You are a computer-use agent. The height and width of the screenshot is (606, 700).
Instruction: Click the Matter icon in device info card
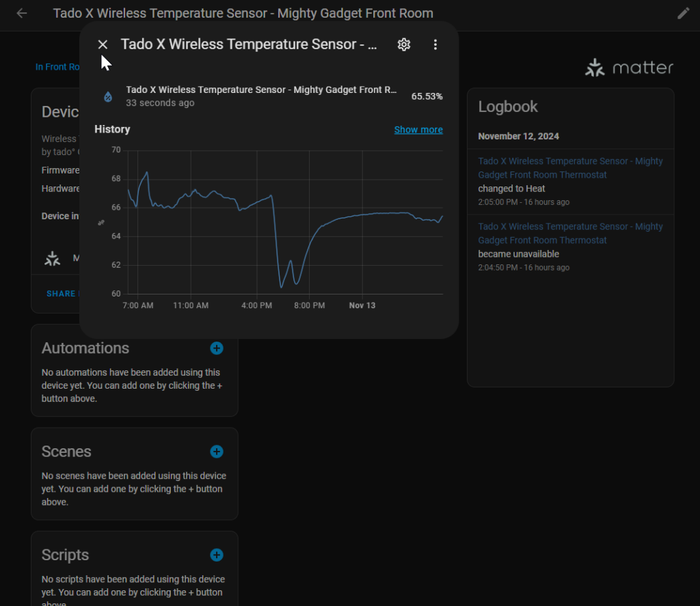click(x=53, y=258)
